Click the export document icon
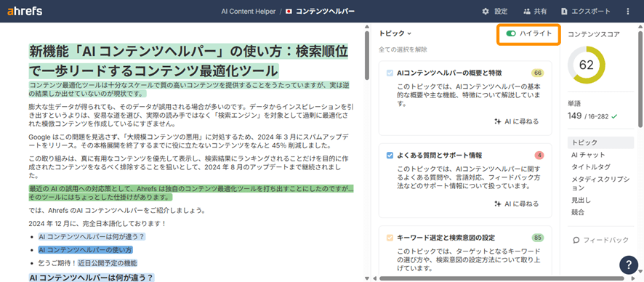This screenshot has height=282, width=644. point(564,12)
